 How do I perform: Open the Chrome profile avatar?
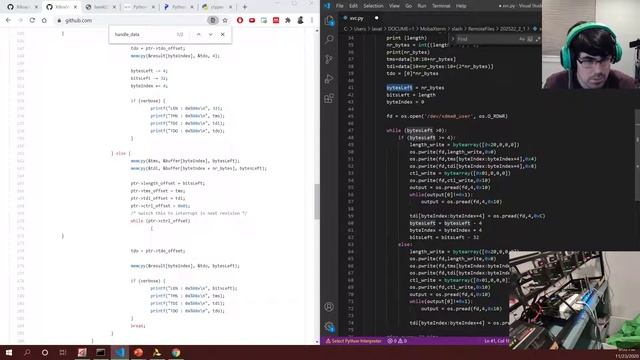click(x=300, y=20)
